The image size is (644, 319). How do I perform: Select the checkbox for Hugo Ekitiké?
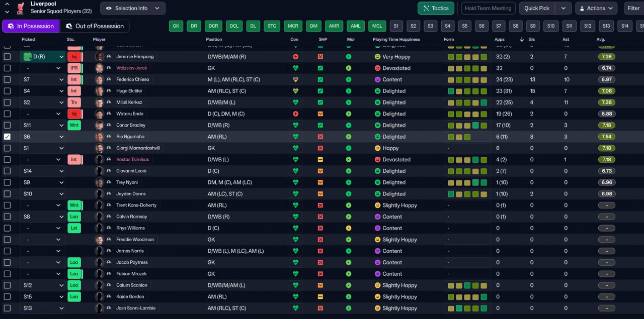7,91
